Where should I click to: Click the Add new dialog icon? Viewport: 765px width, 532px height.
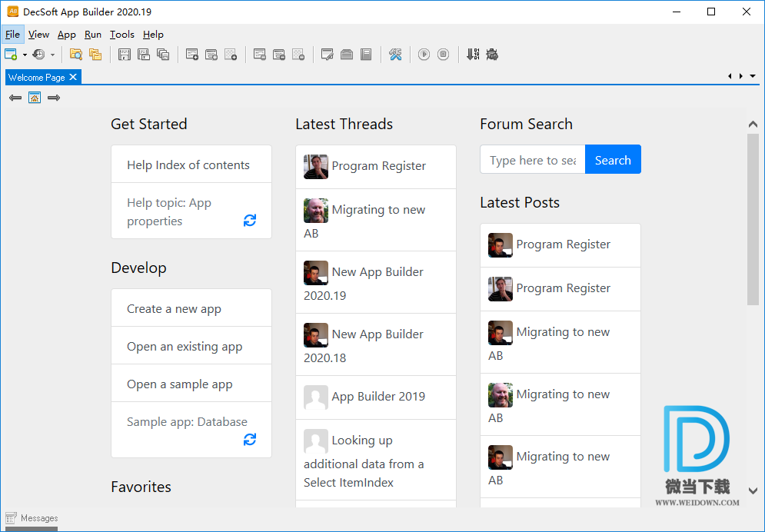click(x=211, y=54)
